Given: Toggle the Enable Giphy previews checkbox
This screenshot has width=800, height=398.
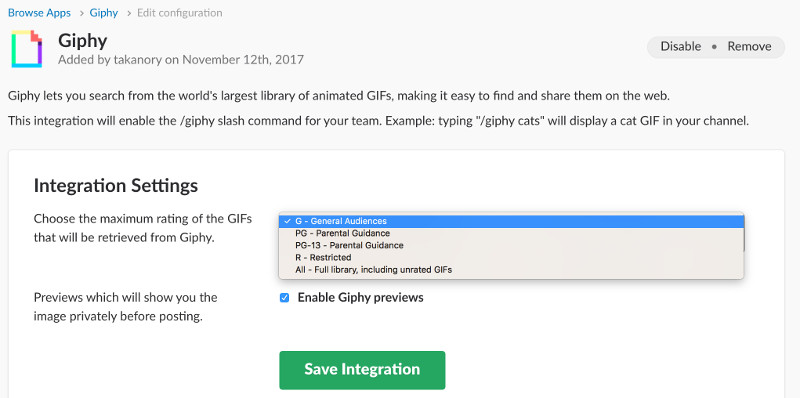Looking at the screenshot, I should [x=285, y=297].
